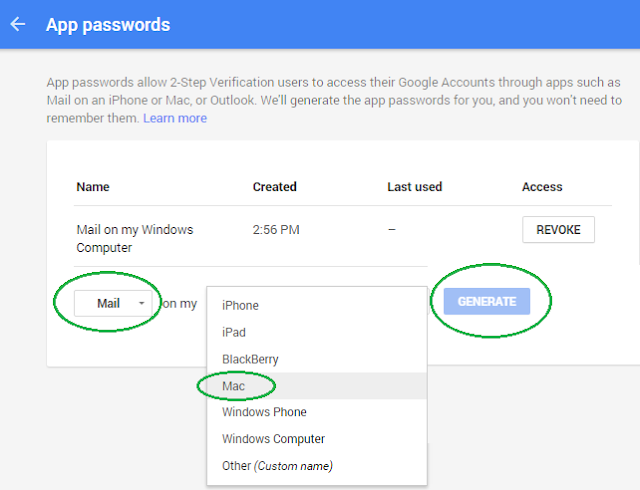Viewport: 640px width, 490px height.
Task: Click the Last used column header
Action: (x=415, y=187)
